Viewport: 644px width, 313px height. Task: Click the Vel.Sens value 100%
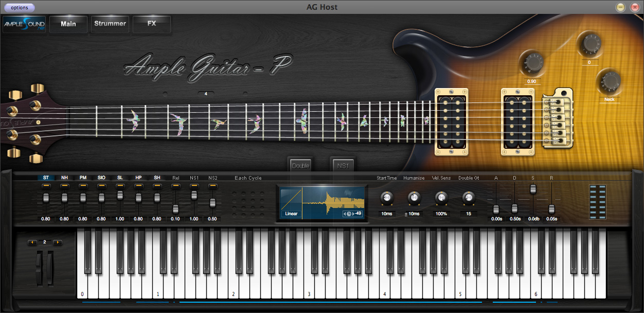point(441,214)
